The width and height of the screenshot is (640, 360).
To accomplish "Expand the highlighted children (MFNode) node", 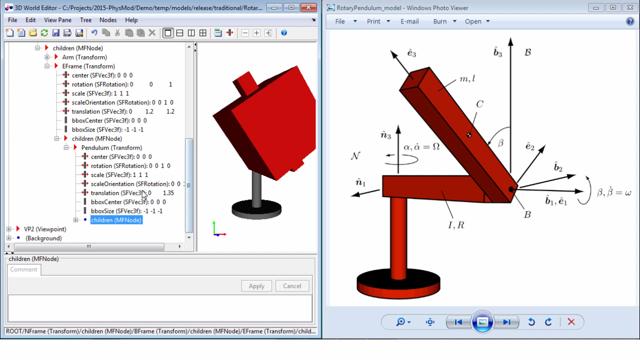I will click(76, 220).
